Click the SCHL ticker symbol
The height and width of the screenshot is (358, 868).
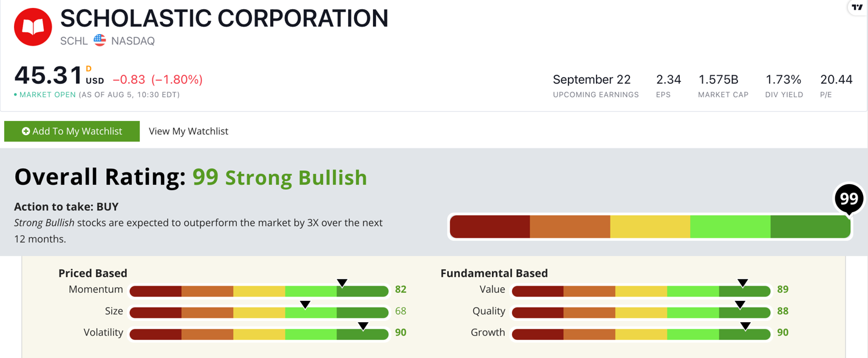74,41
